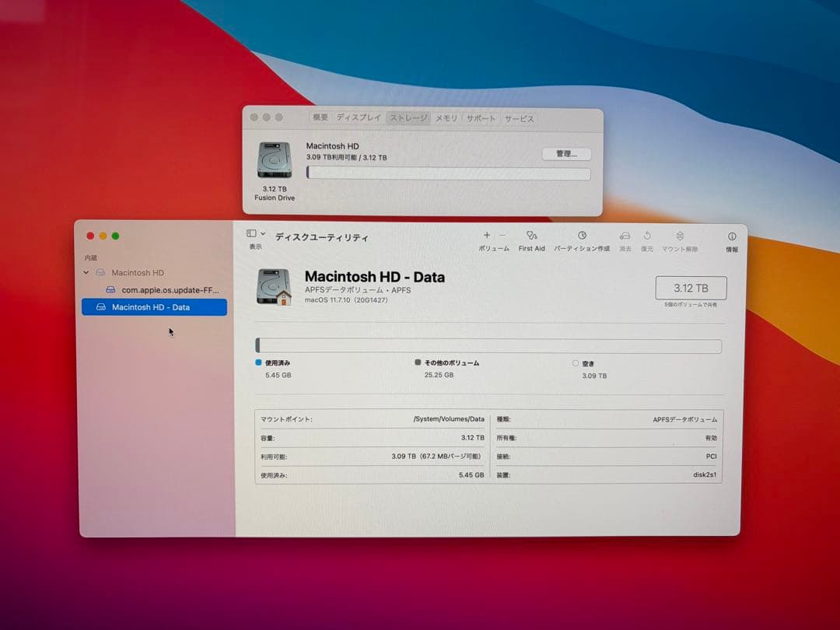The height and width of the screenshot is (630, 840).
Task: Click the 管理... button
Action: tap(566, 154)
